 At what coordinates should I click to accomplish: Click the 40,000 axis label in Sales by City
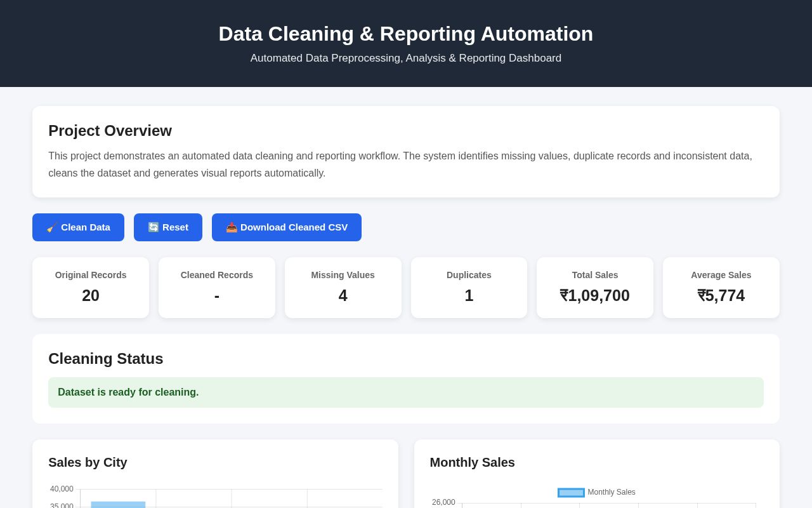pos(62,489)
